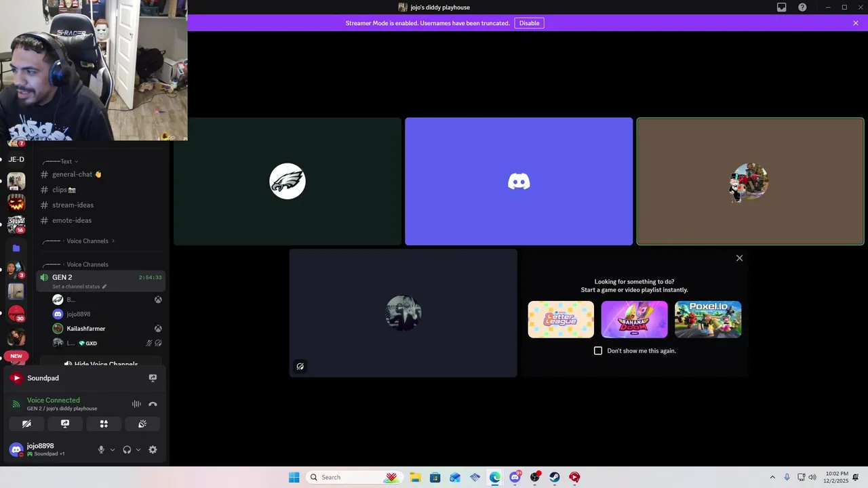
Task: Click the stream icon beside Soundpad
Action: 153,378
